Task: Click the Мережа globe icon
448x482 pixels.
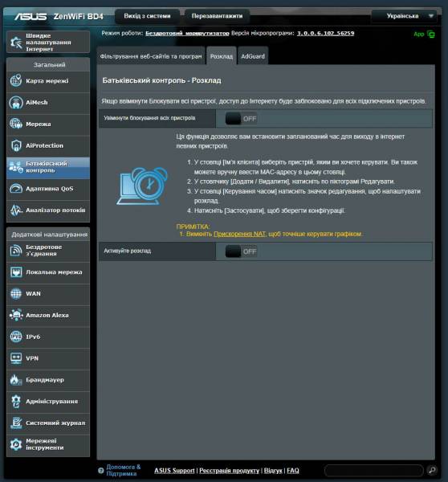Action: pos(16,124)
